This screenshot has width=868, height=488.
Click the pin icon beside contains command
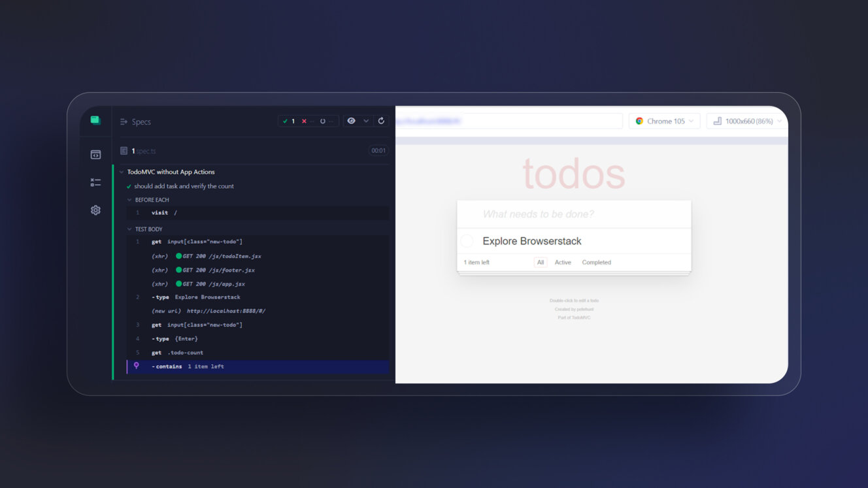point(137,366)
